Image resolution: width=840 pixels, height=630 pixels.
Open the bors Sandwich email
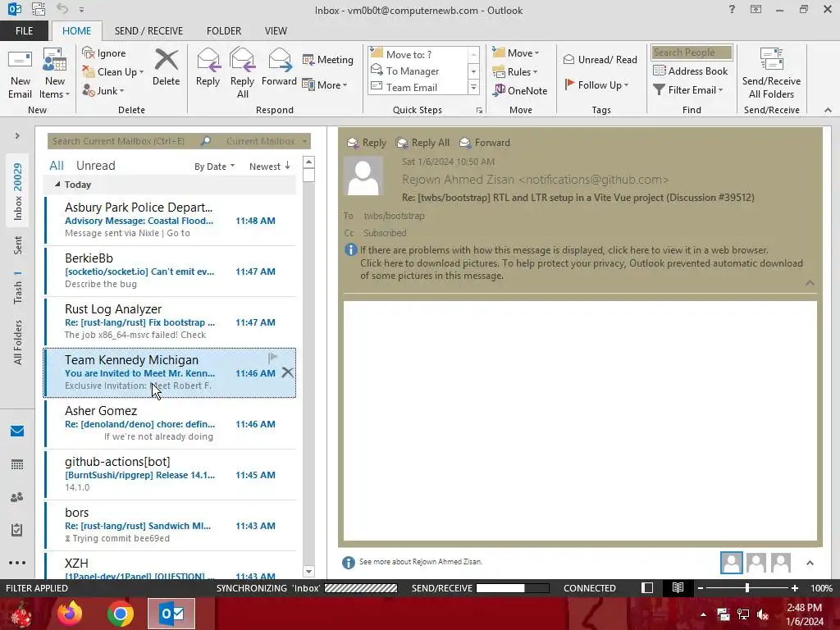click(171, 525)
